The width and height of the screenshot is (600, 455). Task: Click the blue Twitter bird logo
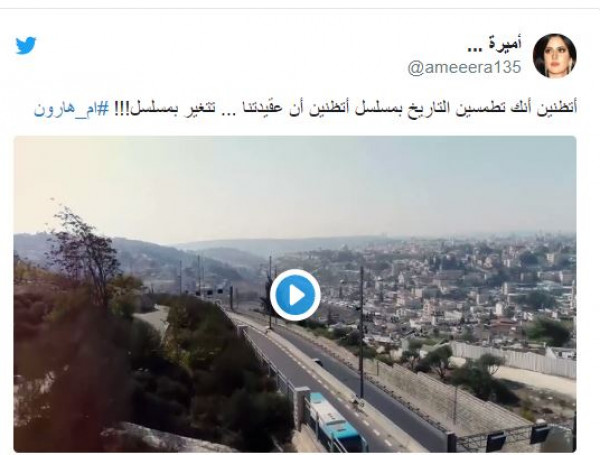click(26, 45)
